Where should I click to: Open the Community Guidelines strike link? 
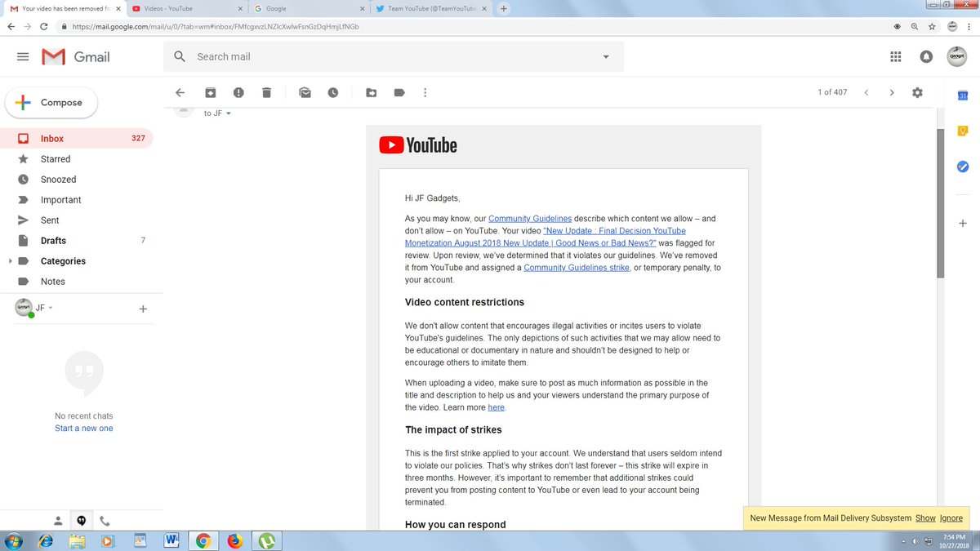click(x=577, y=268)
